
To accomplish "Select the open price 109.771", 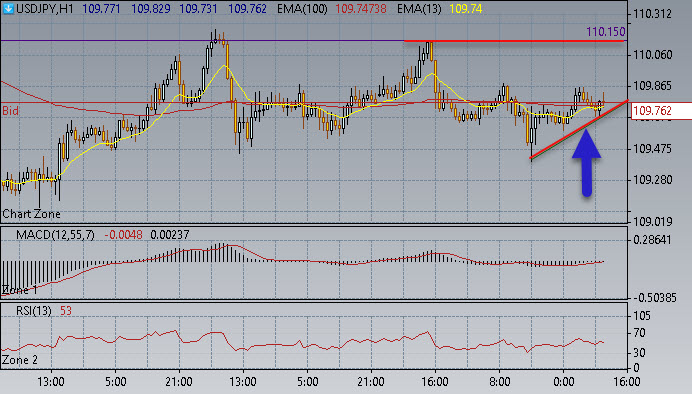I will coord(101,9).
